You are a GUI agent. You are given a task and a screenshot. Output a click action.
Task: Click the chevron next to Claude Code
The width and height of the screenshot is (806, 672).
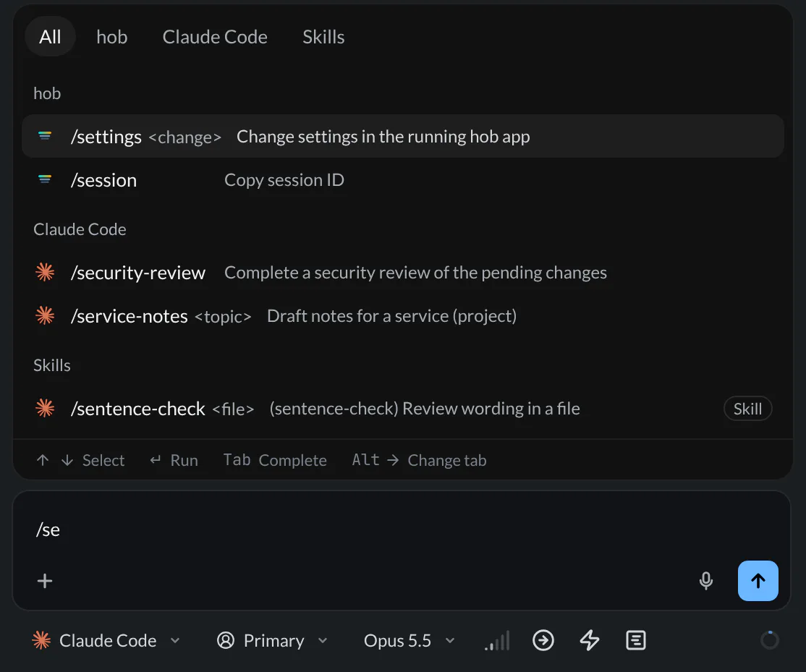point(175,641)
